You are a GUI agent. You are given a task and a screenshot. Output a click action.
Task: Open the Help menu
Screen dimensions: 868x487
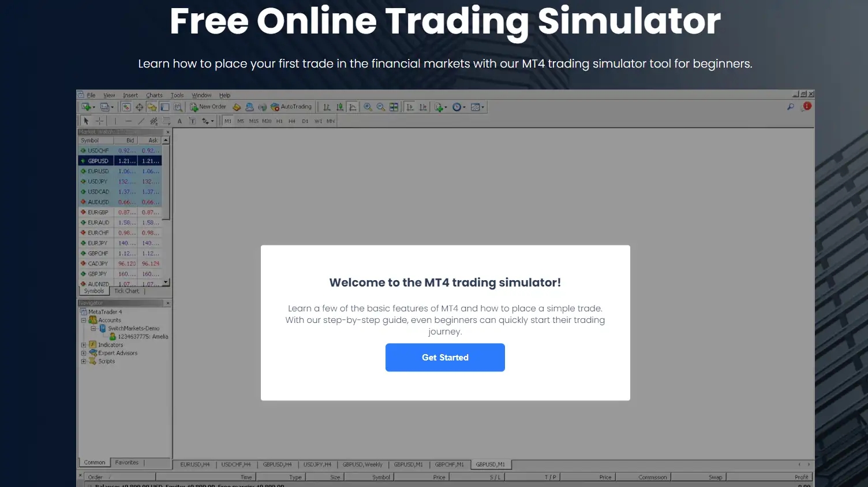(x=225, y=95)
